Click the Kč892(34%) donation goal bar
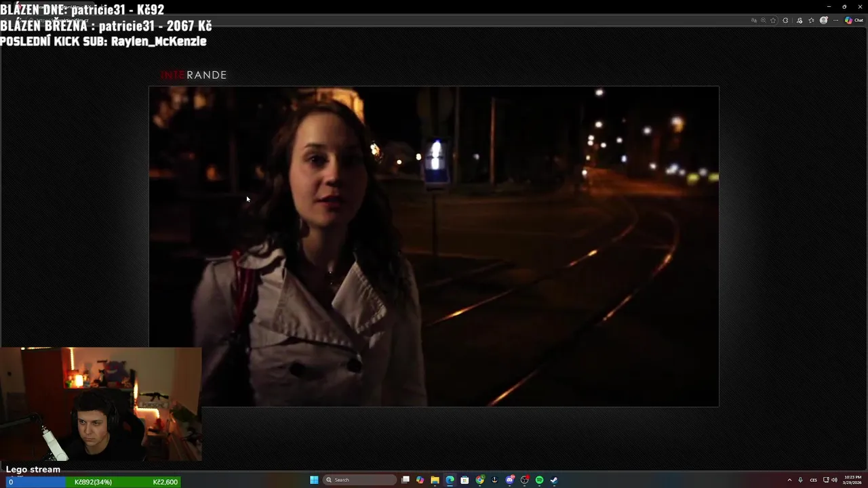This screenshot has height=488, width=868. pos(94,482)
